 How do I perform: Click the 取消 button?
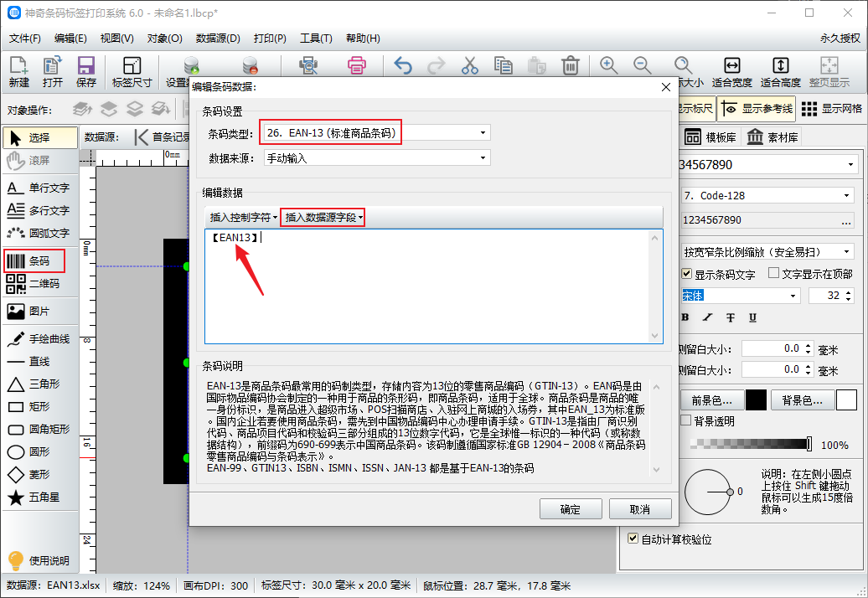click(x=640, y=509)
